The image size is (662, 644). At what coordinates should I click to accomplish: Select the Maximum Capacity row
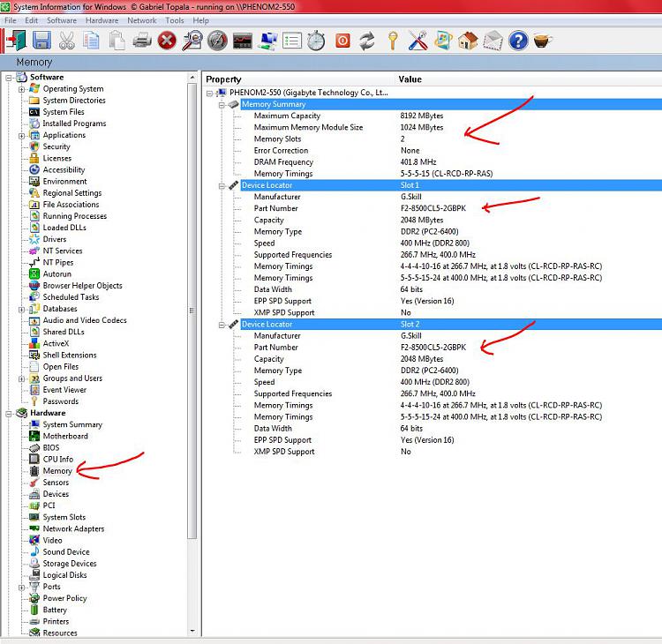pos(450,116)
